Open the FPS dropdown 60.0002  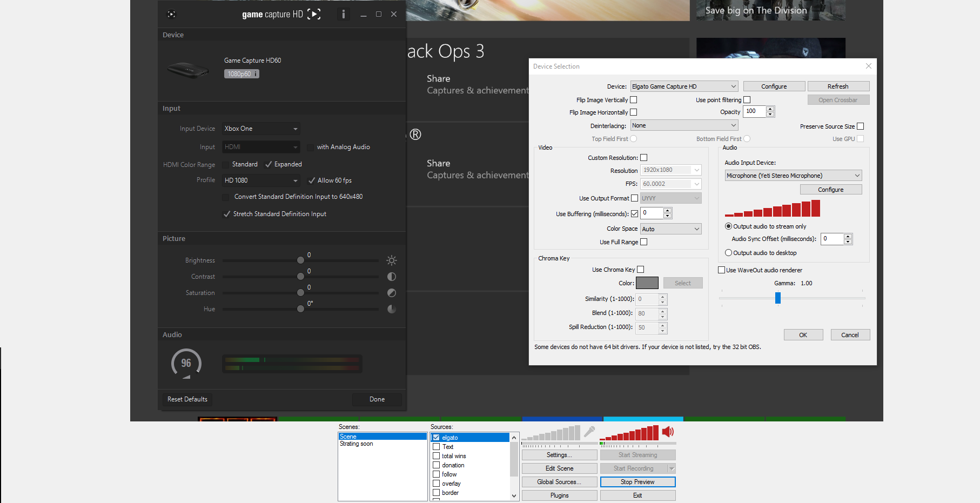[671, 184]
